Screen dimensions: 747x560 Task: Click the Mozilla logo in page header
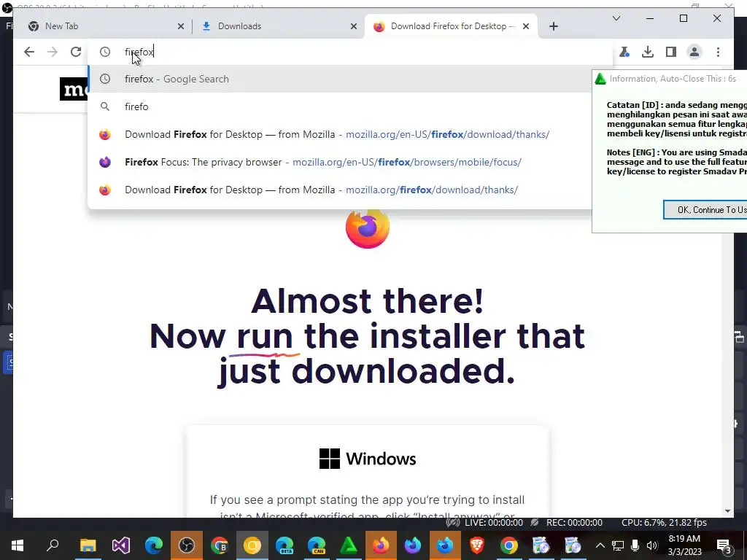coord(74,89)
